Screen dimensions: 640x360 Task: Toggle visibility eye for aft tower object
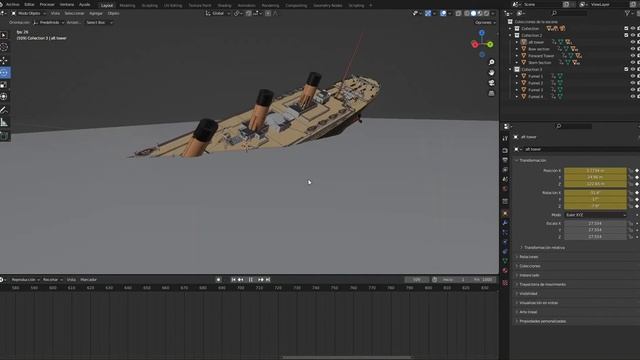pos(633,42)
